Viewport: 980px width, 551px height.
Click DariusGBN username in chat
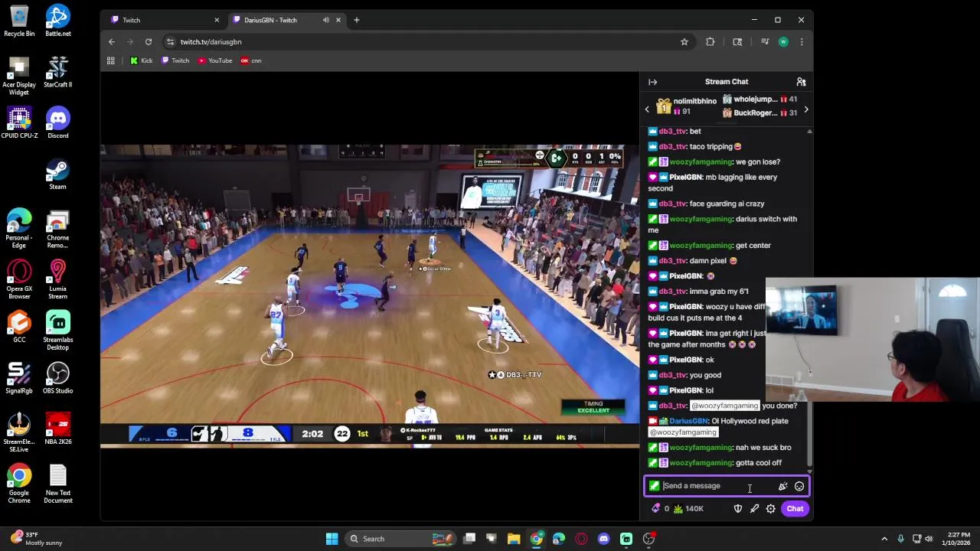click(x=688, y=421)
